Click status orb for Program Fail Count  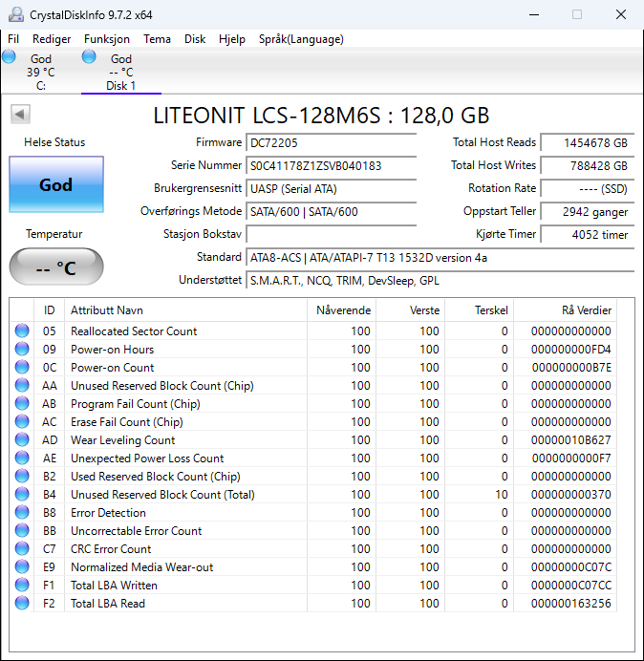coord(22,403)
